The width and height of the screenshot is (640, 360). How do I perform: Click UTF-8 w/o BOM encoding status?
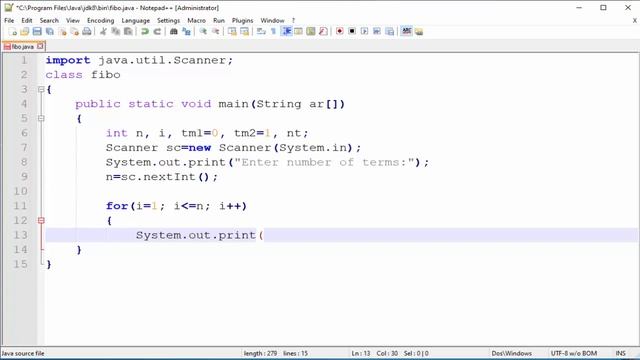(x=574, y=353)
